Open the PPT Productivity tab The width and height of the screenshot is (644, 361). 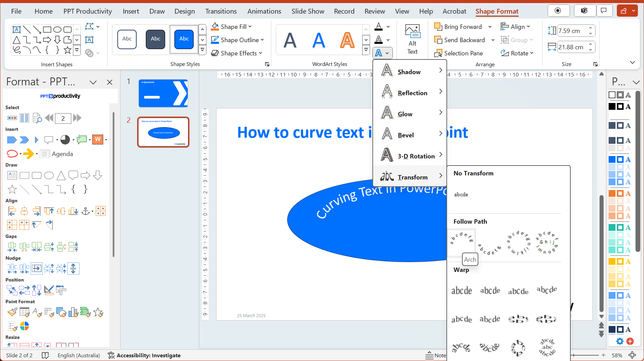[x=88, y=11]
